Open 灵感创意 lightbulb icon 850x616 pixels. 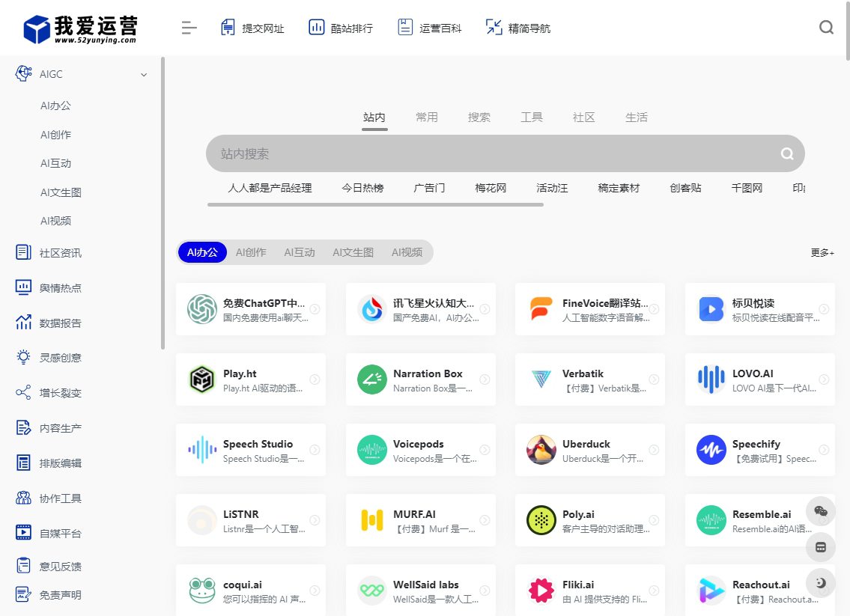(23, 358)
